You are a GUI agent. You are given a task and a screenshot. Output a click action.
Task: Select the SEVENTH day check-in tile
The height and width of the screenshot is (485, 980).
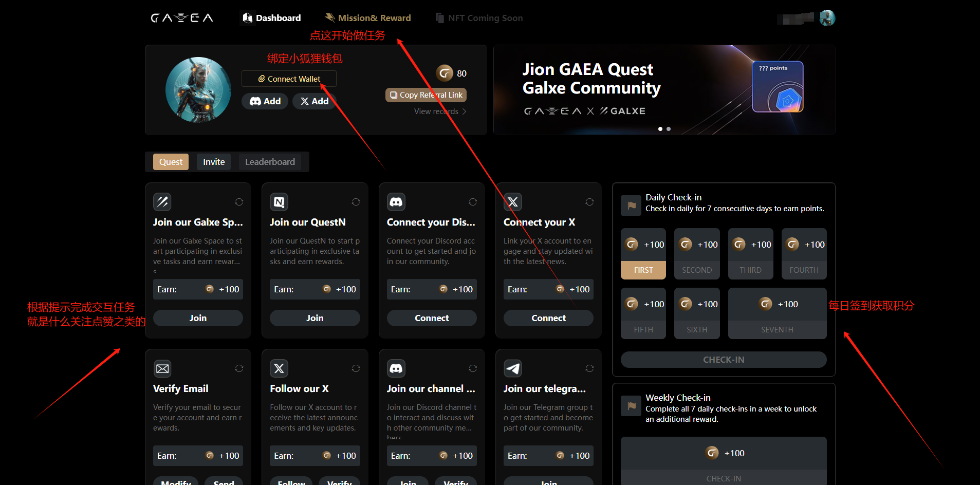tap(777, 313)
